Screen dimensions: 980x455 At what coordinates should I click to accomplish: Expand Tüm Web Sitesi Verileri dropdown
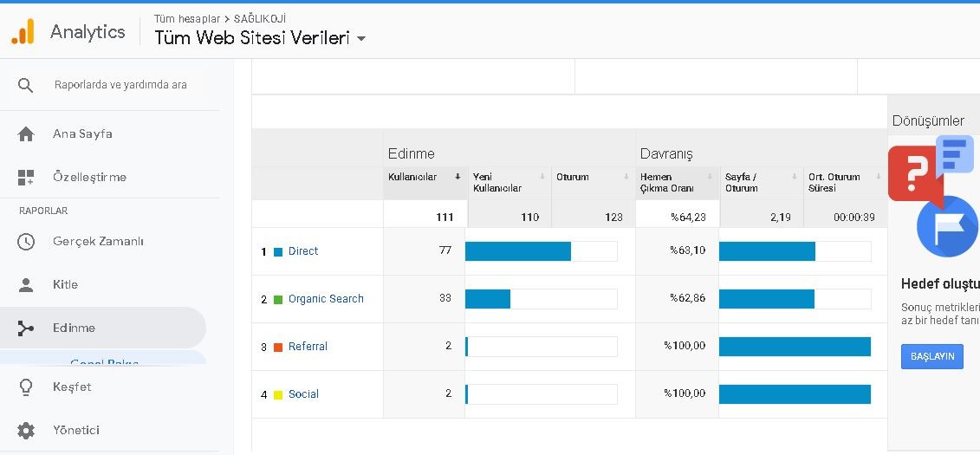[x=360, y=39]
